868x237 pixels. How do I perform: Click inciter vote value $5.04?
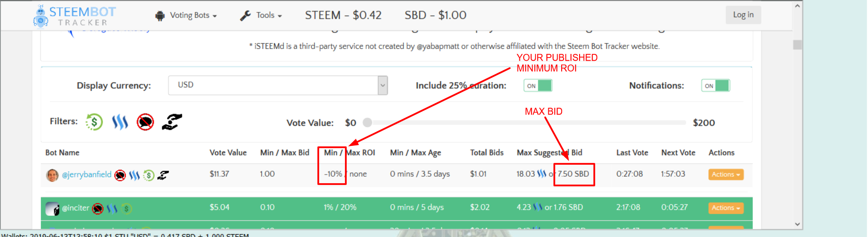[x=220, y=207]
